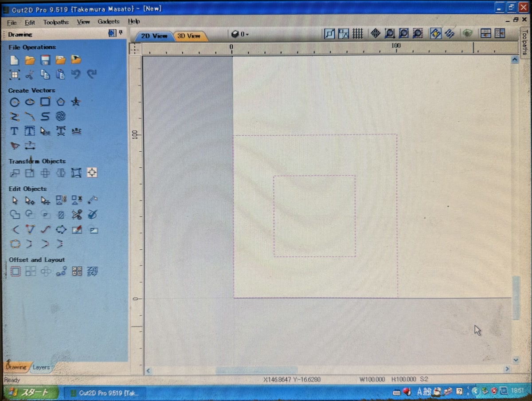The image size is (532, 401).
Task: Cut selected vectors with the scissors icon
Action: (x=30, y=75)
